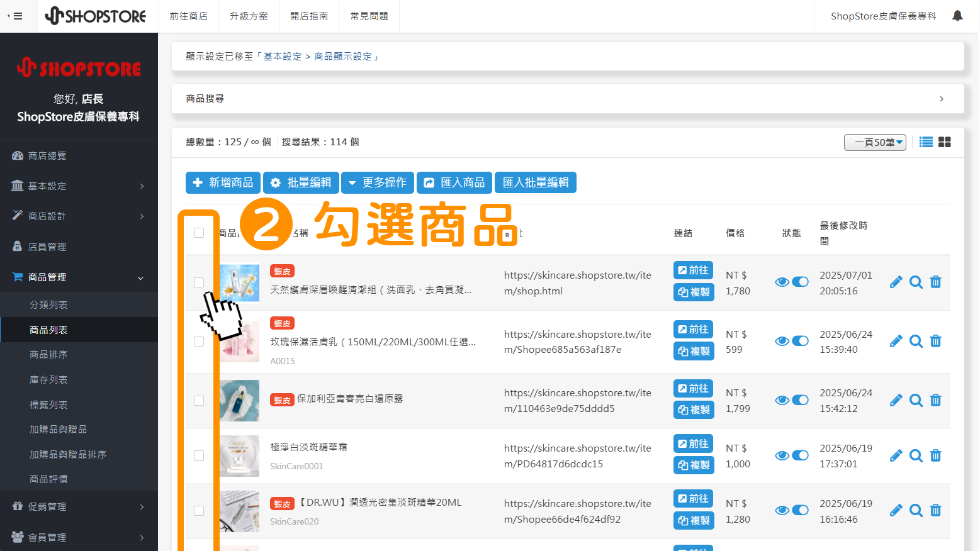Screen dimensions: 980x551
Task: Open 保加利亞青春亮白還原露 product thumbnail
Action: coord(239,401)
